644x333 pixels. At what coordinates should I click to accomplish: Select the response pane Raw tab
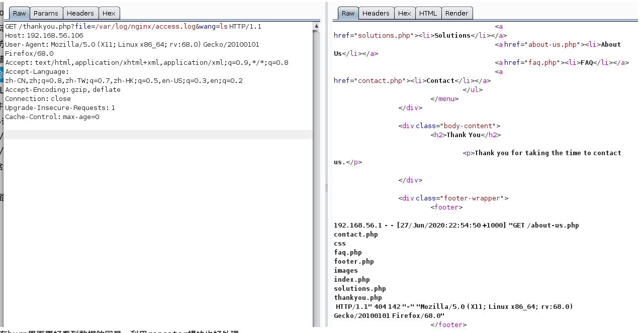tap(348, 14)
